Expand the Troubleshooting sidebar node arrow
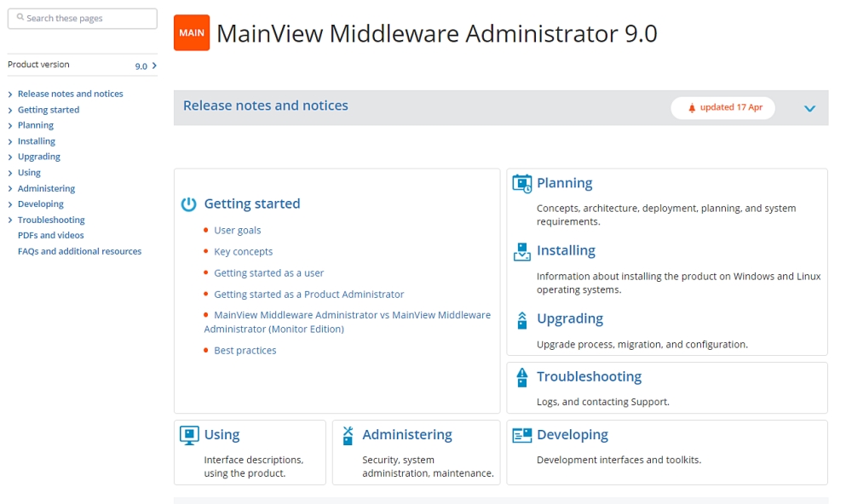Image resolution: width=852 pixels, height=504 pixels. pyautogui.click(x=9, y=220)
